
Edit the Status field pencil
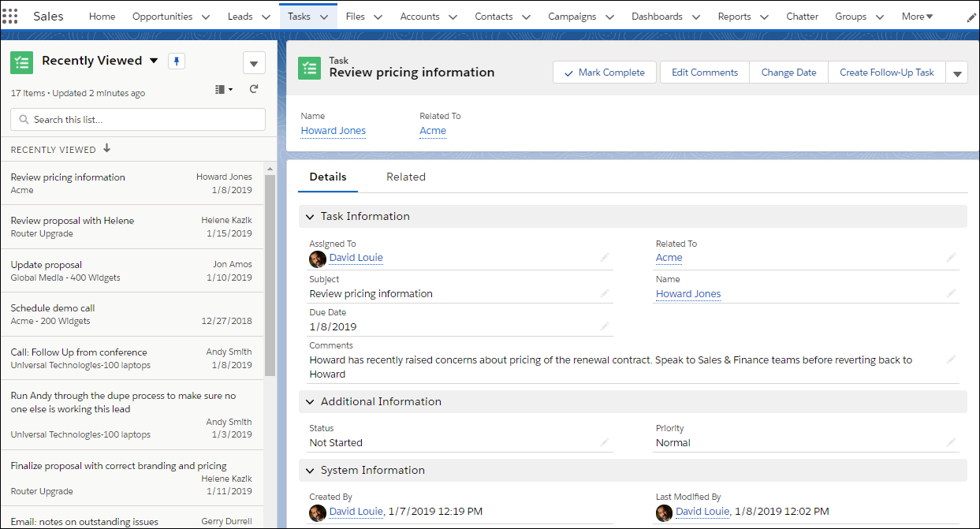tap(605, 442)
